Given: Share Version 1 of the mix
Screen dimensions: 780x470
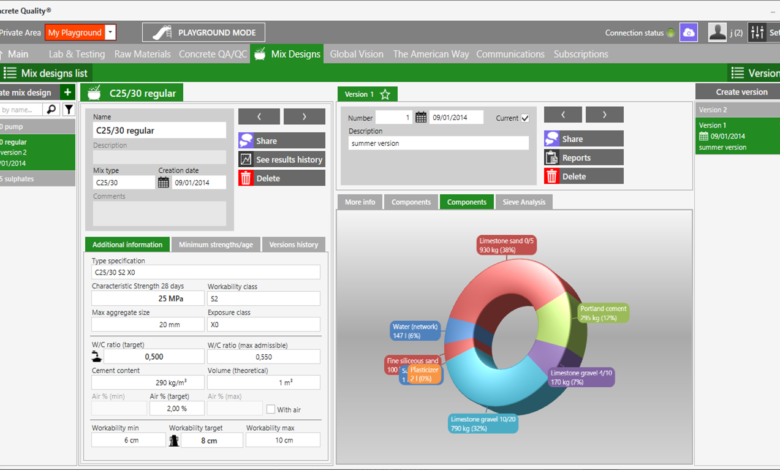Looking at the screenshot, I should click(x=584, y=139).
